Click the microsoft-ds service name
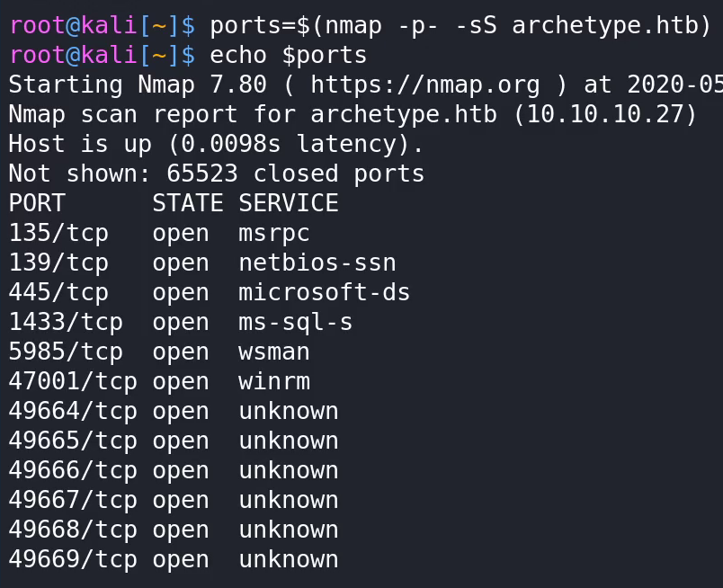Viewport: 723px width, 588px height. [x=324, y=292]
